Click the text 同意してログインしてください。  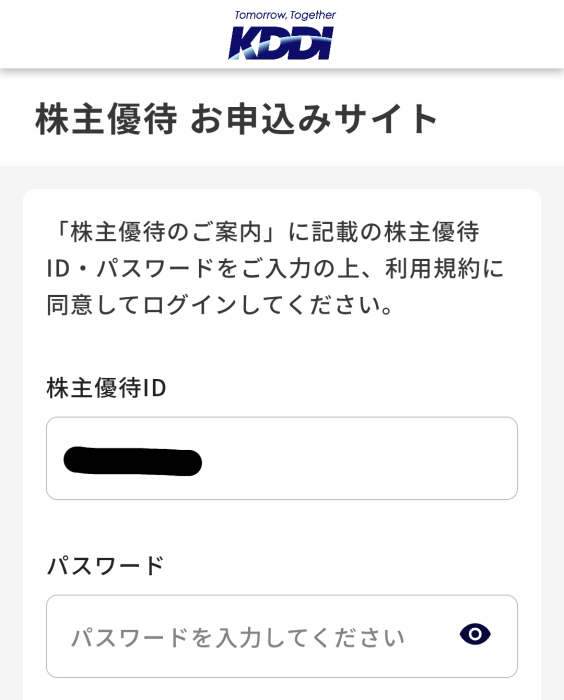pyautogui.click(x=220, y=305)
